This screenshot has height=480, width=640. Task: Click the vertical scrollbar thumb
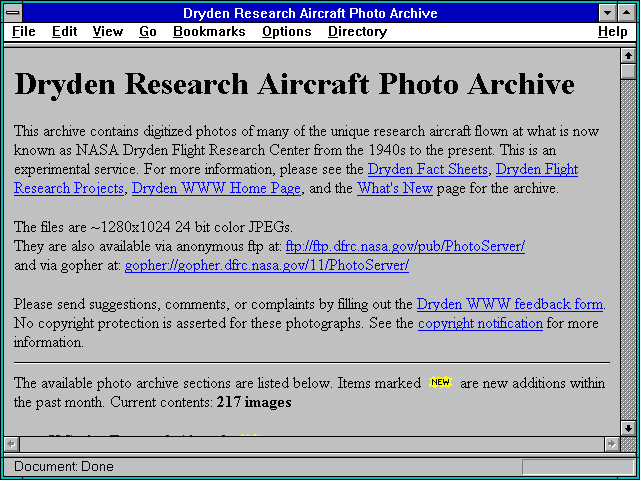point(628,71)
